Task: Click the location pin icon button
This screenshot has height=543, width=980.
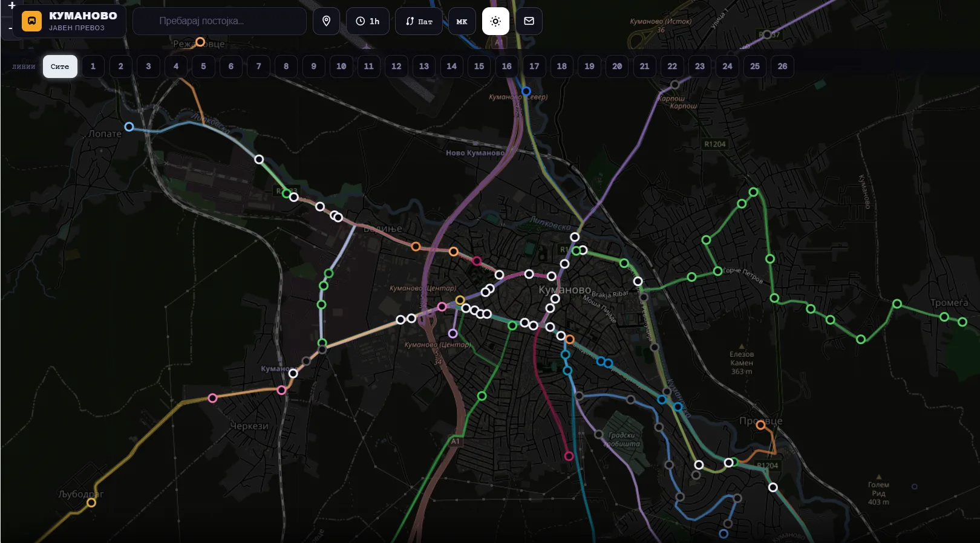Action: (326, 21)
